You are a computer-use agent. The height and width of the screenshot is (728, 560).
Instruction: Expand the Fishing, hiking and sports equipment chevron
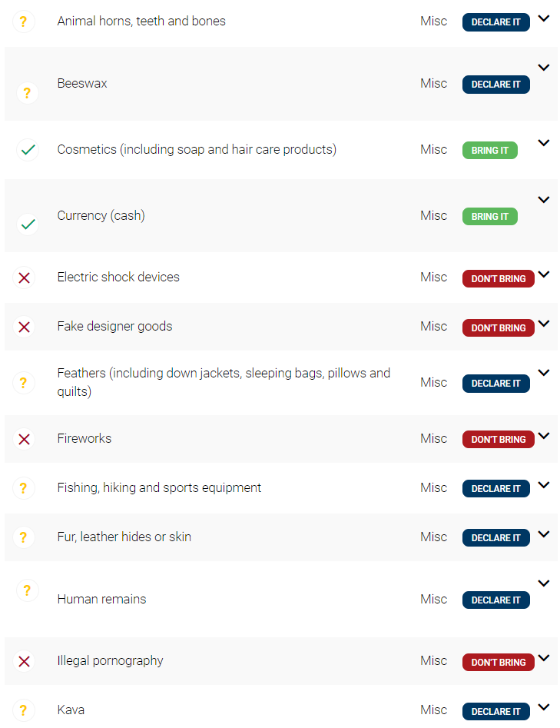(544, 485)
